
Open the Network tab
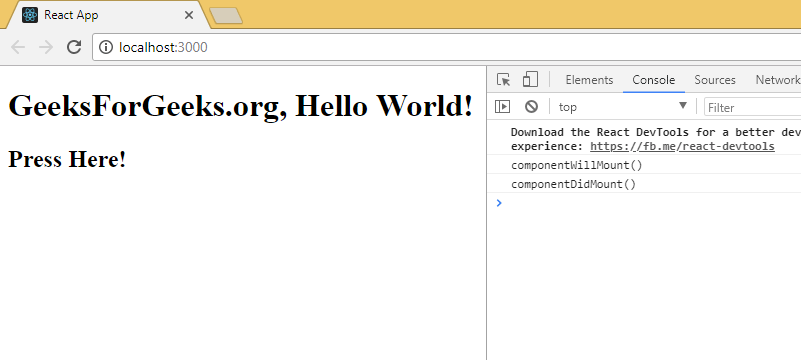778,80
